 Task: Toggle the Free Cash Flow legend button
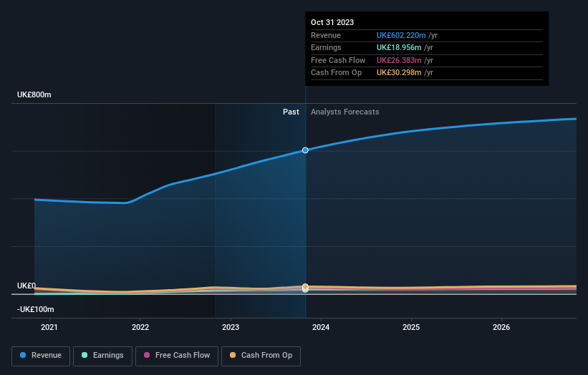click(177, 356)
